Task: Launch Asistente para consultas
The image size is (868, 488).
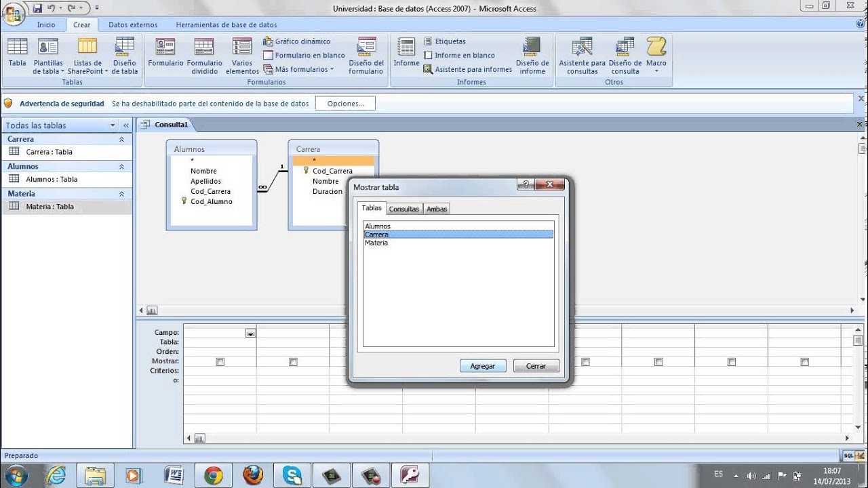Action: (x=582, y=56)
